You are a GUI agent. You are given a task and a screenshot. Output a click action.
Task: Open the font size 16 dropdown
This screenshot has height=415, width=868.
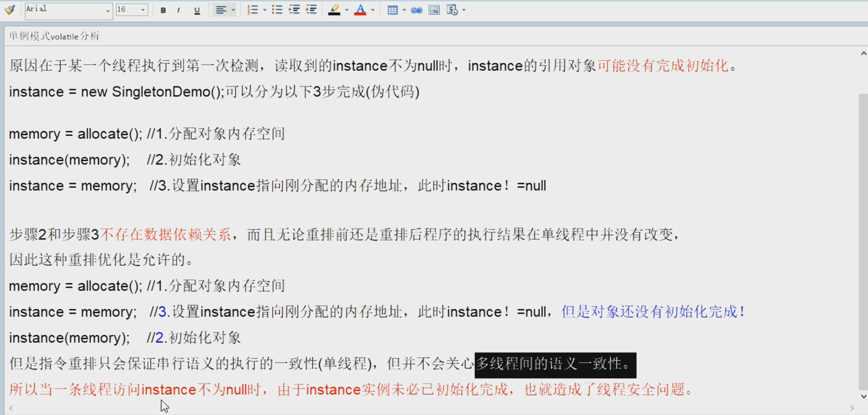click(x=143, y=10)
